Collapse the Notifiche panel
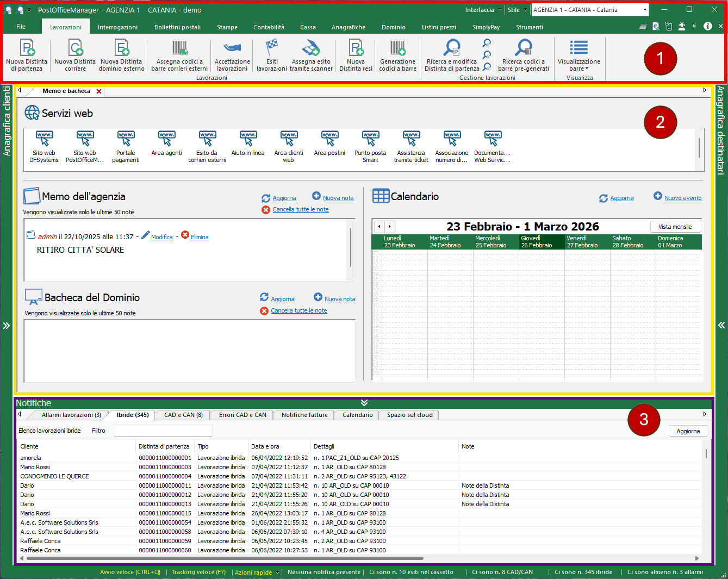The height and width of the screenshot is (579, 728). pos(364,403)
